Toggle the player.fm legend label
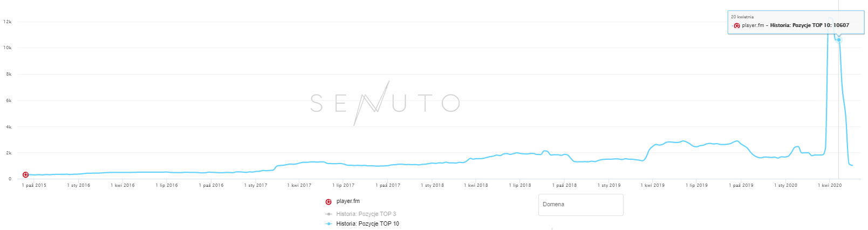 348,201
